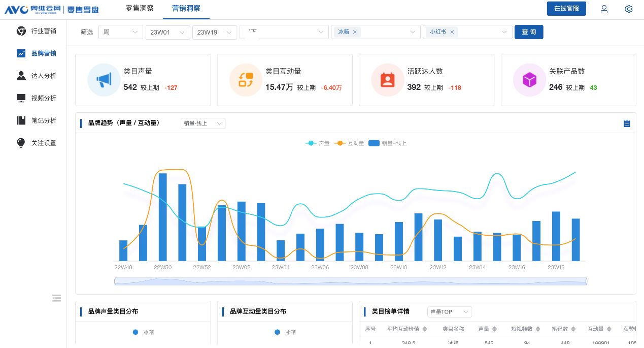The height and width of the screenshot is (348, 644).
Task: Open the settings gear in the top bar
Action: pos(628,9)
